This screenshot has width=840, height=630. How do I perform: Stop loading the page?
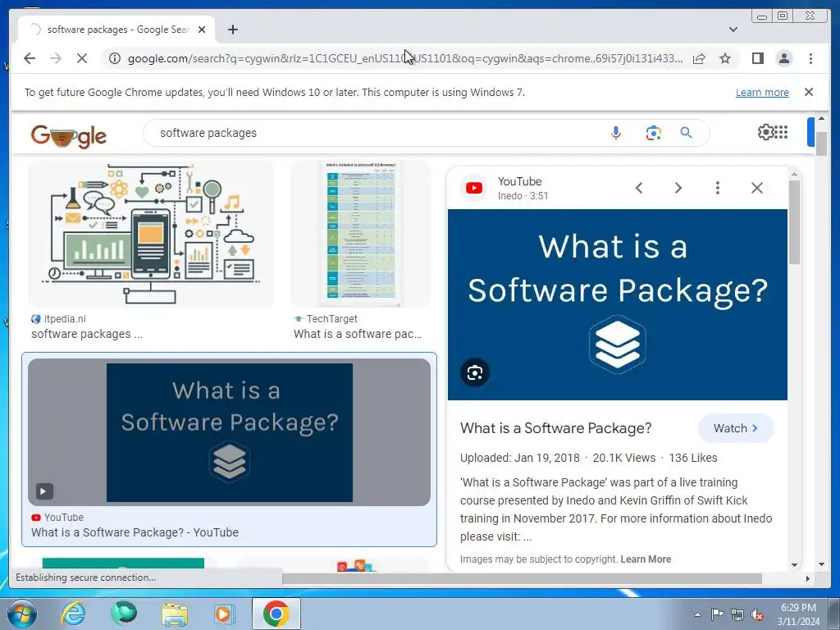81,58
